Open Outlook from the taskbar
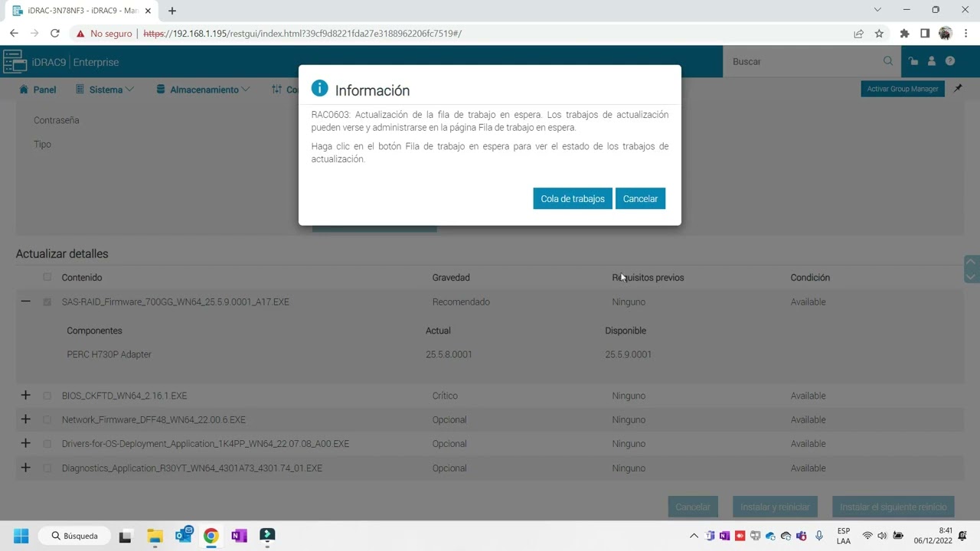The height and width of the screenshot is (551, 980). 184,536
